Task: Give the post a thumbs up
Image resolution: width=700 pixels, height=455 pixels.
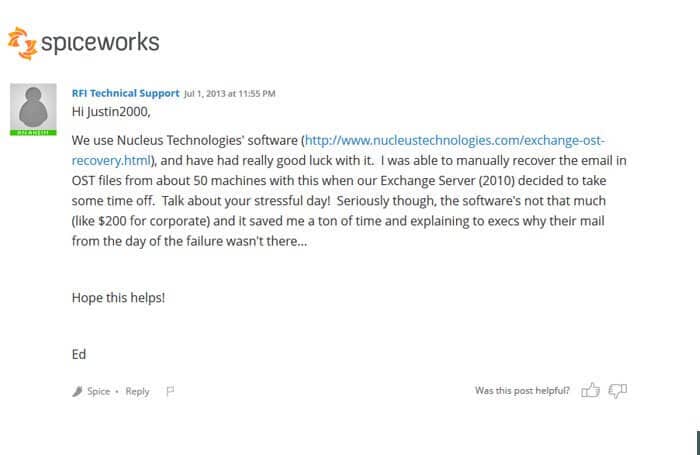Action: click(x=590, y=390)
